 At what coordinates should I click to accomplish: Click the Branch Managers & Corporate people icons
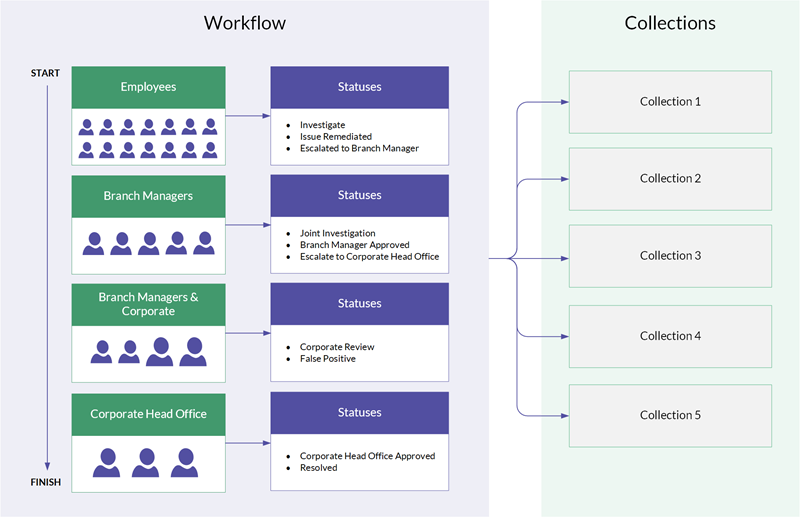pos(148,351)
